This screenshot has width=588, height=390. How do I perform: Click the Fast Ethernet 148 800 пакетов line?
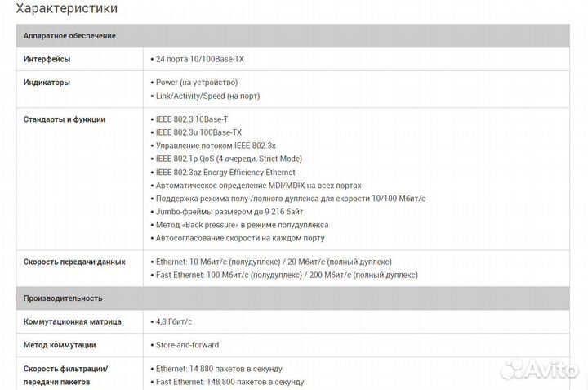tap(229, 382)
